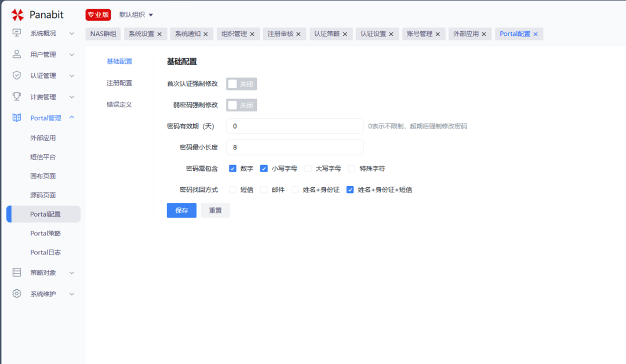Click the 重置 reset button

click(215, 210)
